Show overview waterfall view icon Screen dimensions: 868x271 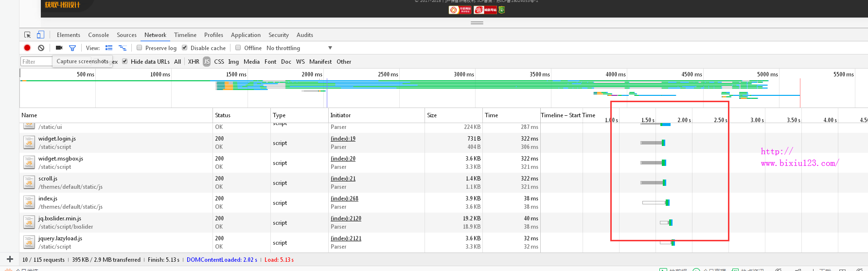[x=123, y=48]
